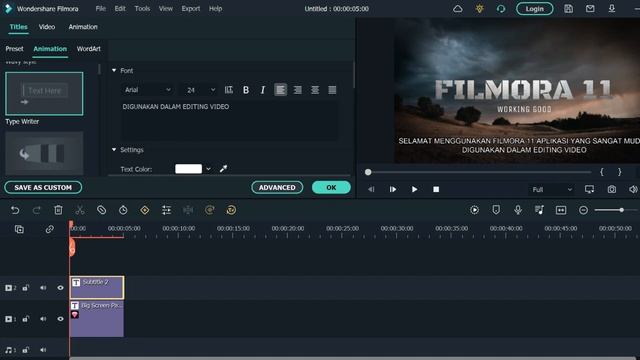Viewport: 640px width, 360px height.
Task: Toggle auto ripple link icon
Action: (x=49, y=229)
